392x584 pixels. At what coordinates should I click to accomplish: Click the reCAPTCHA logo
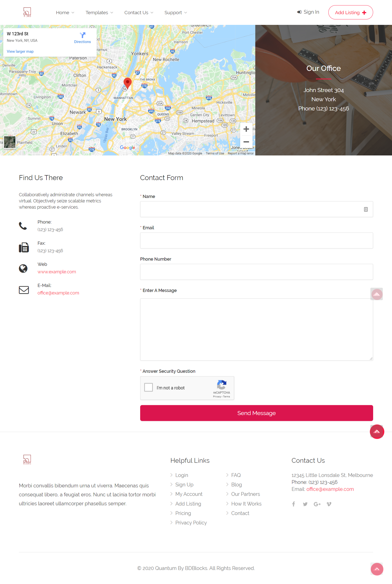tap(221, 385)
